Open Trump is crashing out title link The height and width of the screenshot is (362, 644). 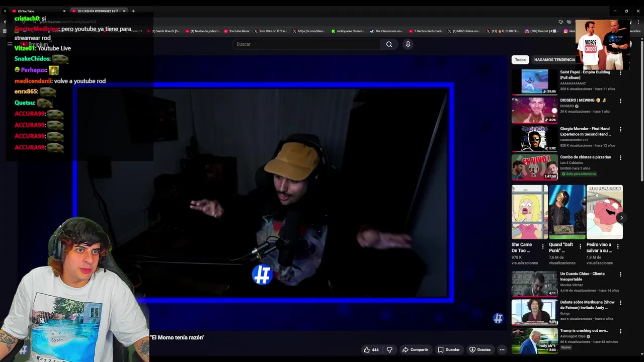pos(584,331)
